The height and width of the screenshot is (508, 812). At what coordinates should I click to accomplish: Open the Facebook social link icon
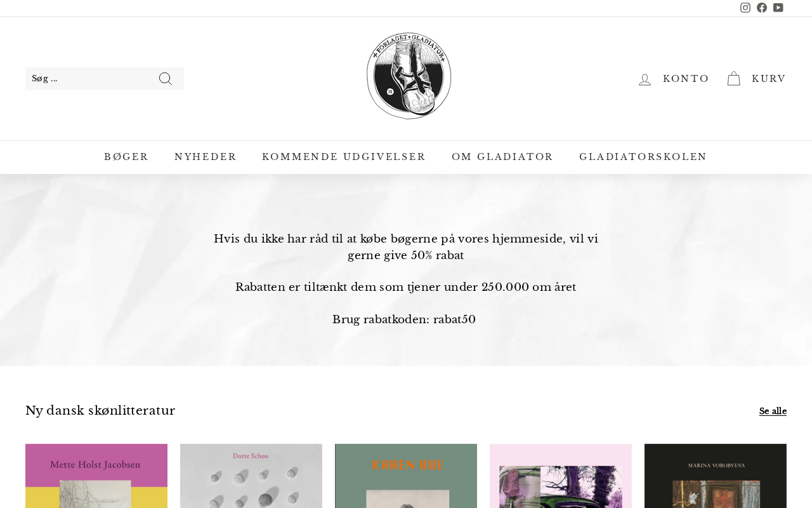pyautogui.click(x=762, y=8)
